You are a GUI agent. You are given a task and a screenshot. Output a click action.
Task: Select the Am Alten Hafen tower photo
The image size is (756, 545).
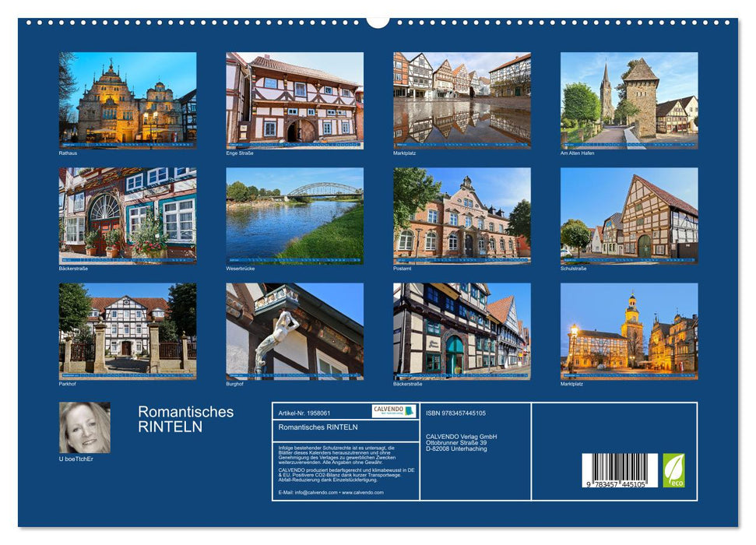click(631, 100)
